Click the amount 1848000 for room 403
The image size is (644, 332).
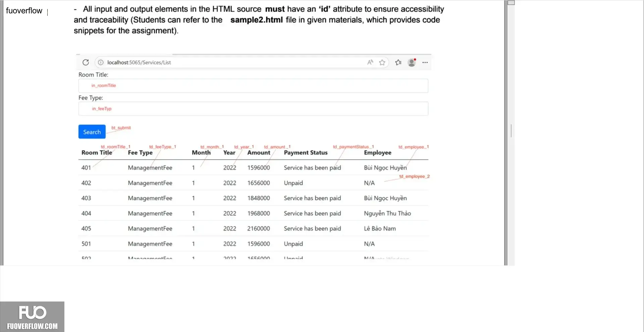tap(259, 198)
